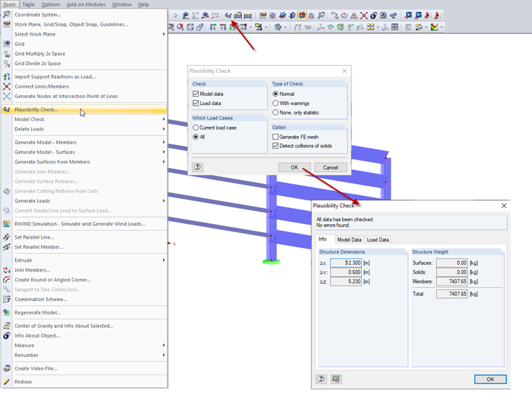Image resolution: width=532 pixels, height=399 pixels.
Task: Open dropdown arrow next to color scale icon
Action: tap(442, 27)
